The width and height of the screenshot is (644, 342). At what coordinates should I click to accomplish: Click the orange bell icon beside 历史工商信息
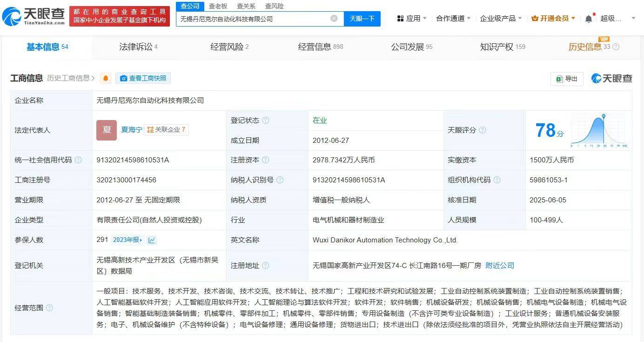(106, 78)
